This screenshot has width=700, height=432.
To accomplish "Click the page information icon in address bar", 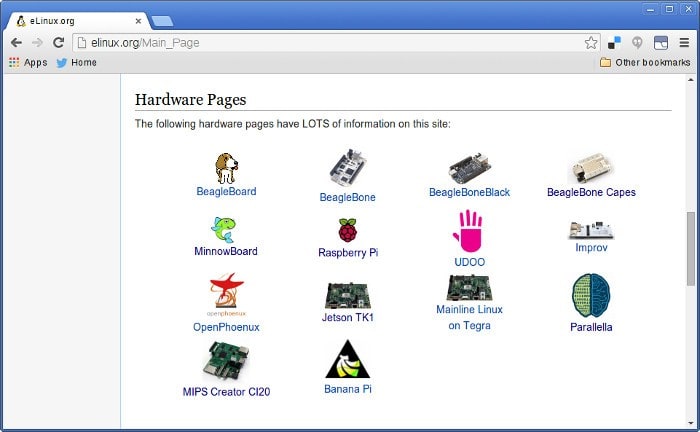I will (82, 43).
